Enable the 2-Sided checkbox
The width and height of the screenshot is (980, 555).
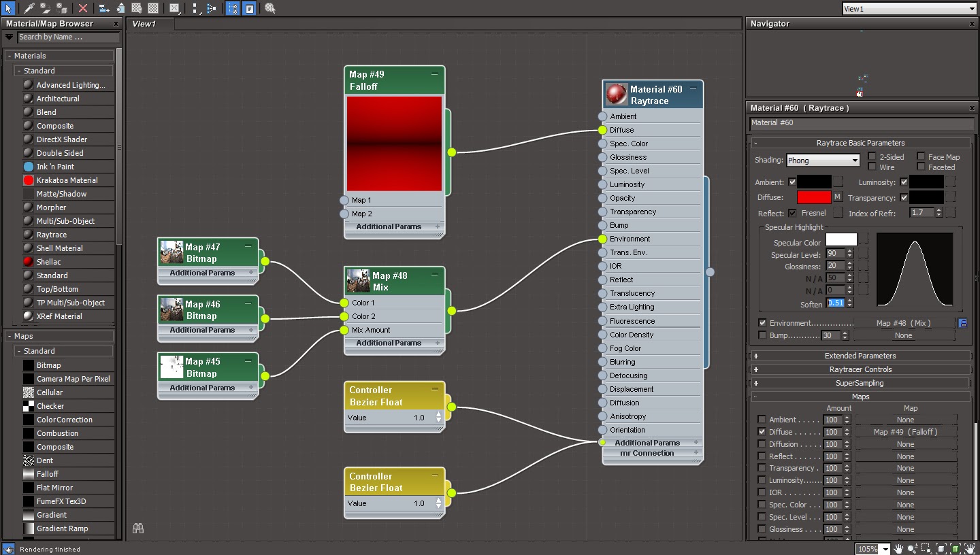click(872, 156)
